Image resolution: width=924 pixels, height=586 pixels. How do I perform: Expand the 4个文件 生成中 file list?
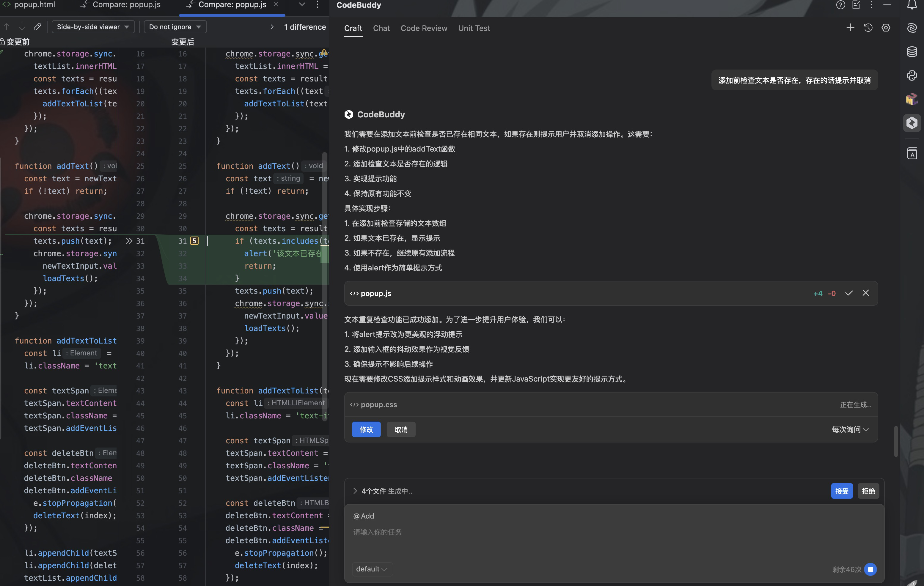355,491
